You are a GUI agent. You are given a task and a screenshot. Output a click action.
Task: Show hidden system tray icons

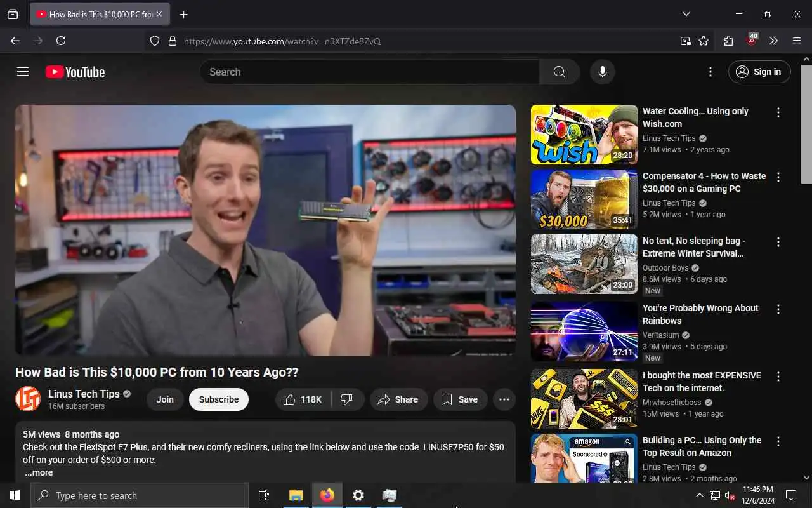coord(699,495)
